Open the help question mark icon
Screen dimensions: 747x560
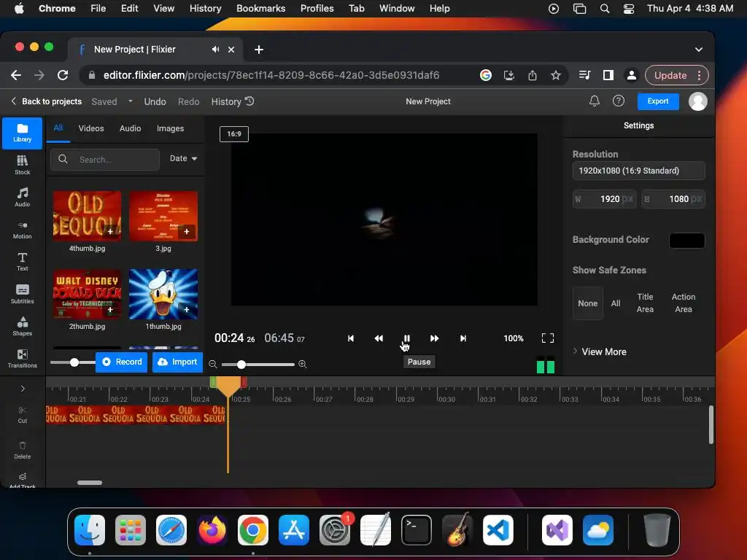coord(619,101)
